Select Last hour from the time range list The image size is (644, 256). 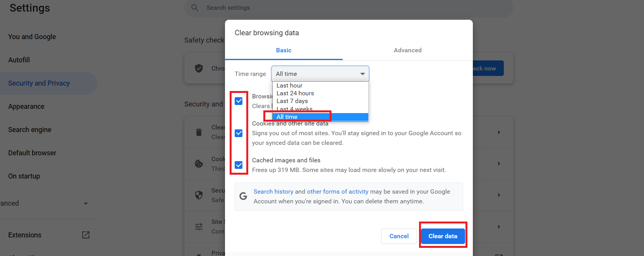coord(320,86)
